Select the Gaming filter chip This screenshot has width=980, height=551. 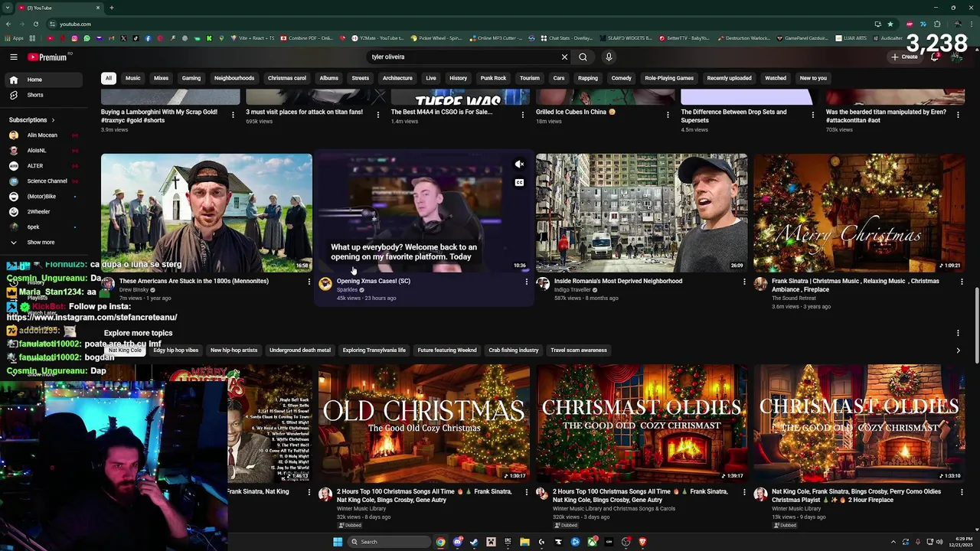pyautogui.click(x=191, y=78)
